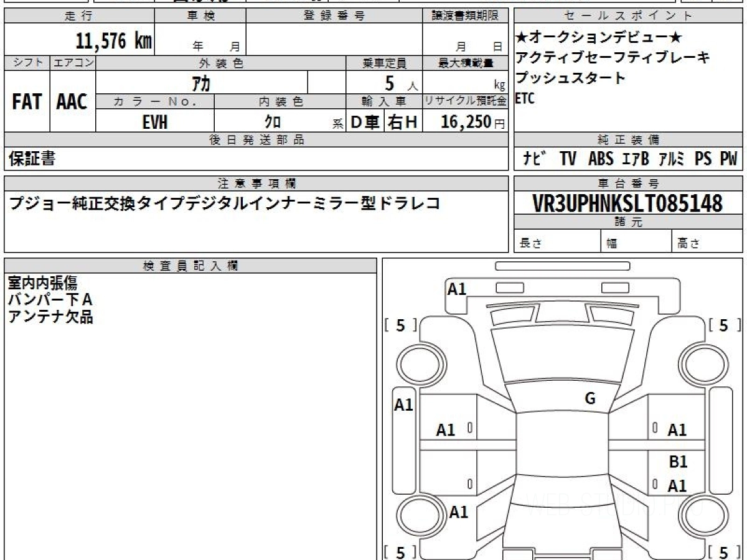Select the 登録番号 header
The image size is (747, 560).
[334, 16]
